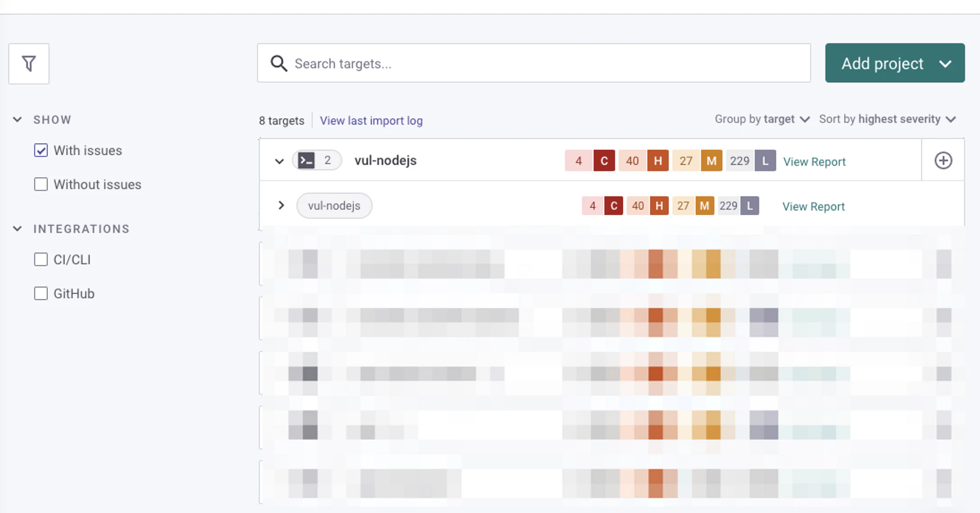Click the vul-nodejs target title text
This screenshot has width=980, height=513.
pos(386,161)
